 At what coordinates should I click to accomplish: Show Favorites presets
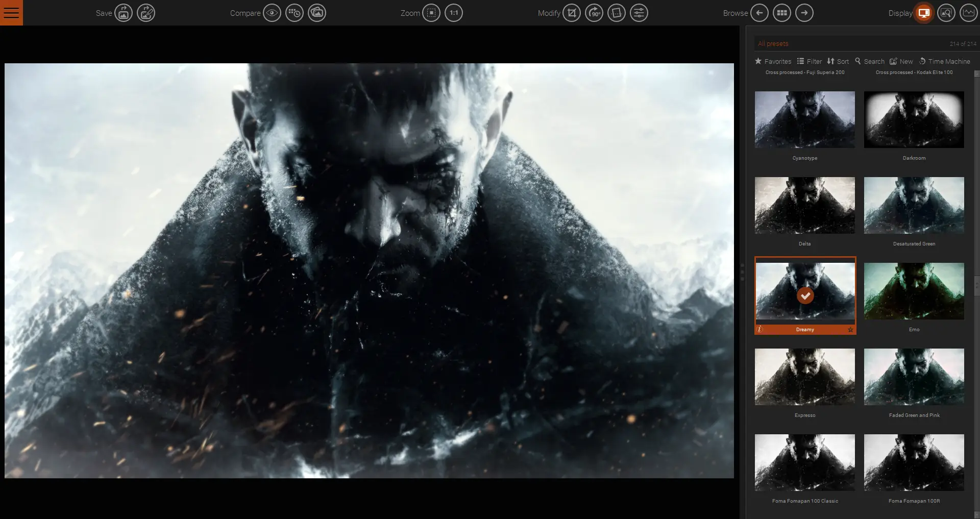[x=773, y=61]
